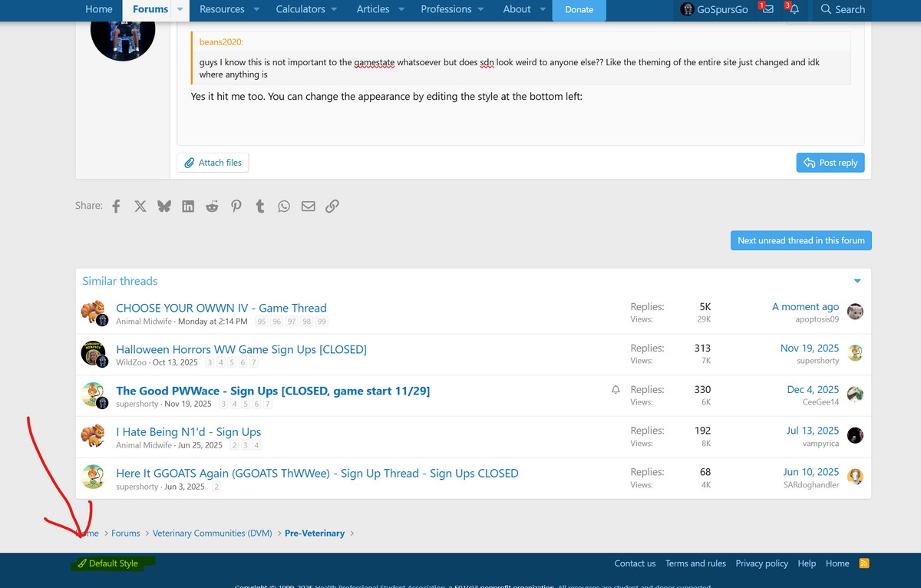The width and height of the screenshot is (921, 588).
Task: Share thread on Facebook icon
Action: tap(117, 206)
